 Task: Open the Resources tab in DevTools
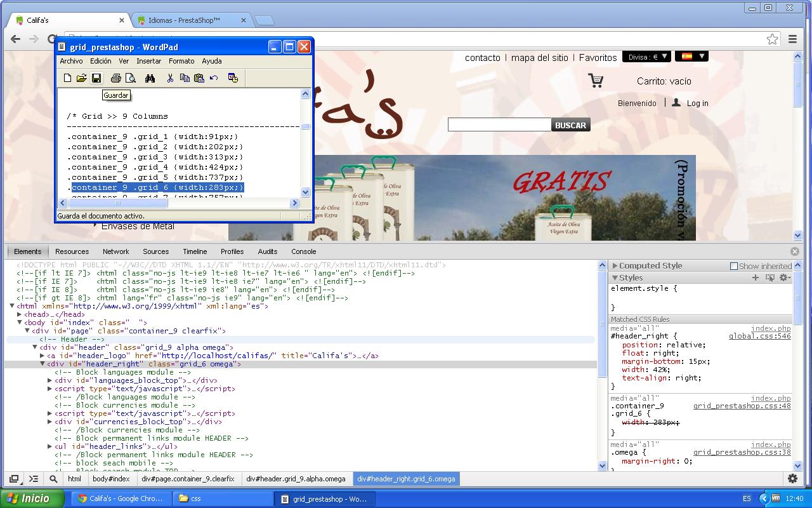(72, 251)
